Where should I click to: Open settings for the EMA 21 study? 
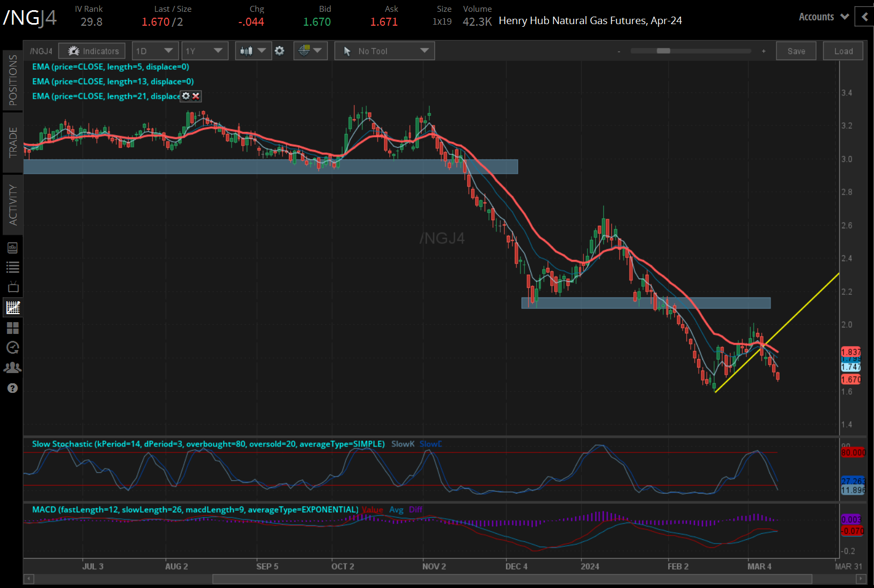(x=186, y=96)
